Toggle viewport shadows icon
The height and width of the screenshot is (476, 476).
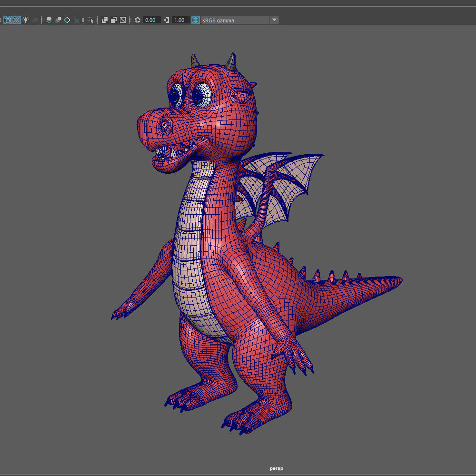pos(35,20)
